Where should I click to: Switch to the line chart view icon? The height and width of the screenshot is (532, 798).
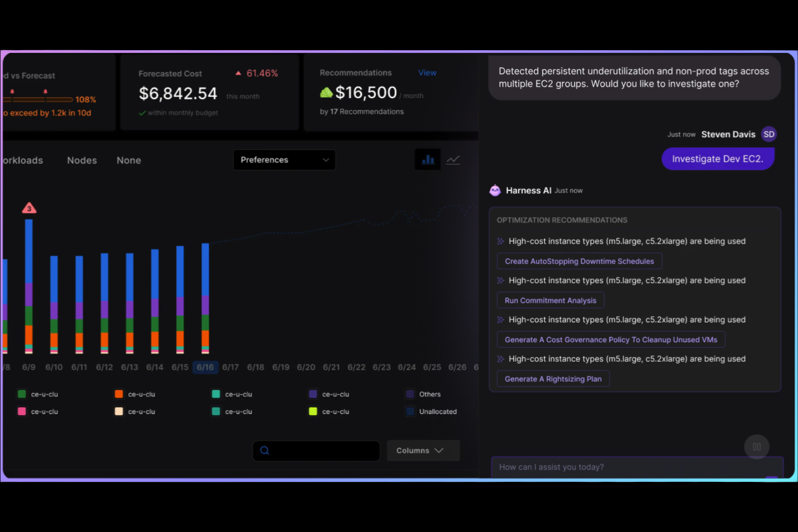453,160
